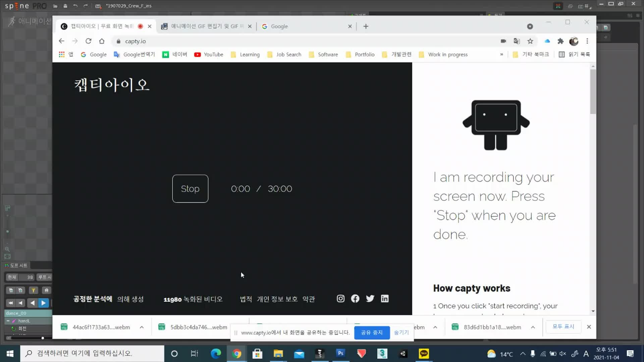The width and height of the screenshot is (644, 362).
Task: Expand options for 44ac6f1733a63 webm download
Action: 142,327
